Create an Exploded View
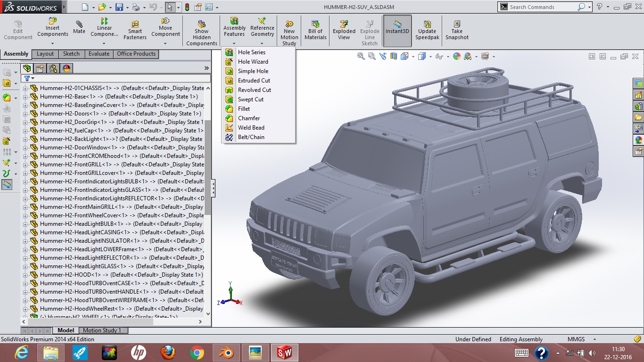This screenshot has height=362, width=644. pos(344,30)
